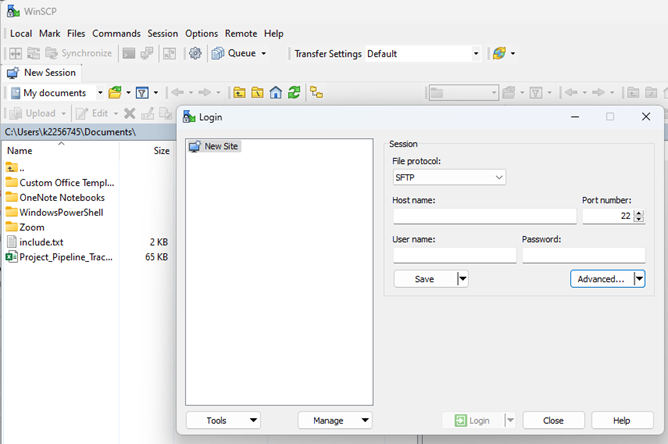Open the Help menu in menu bar

point(274,33)
